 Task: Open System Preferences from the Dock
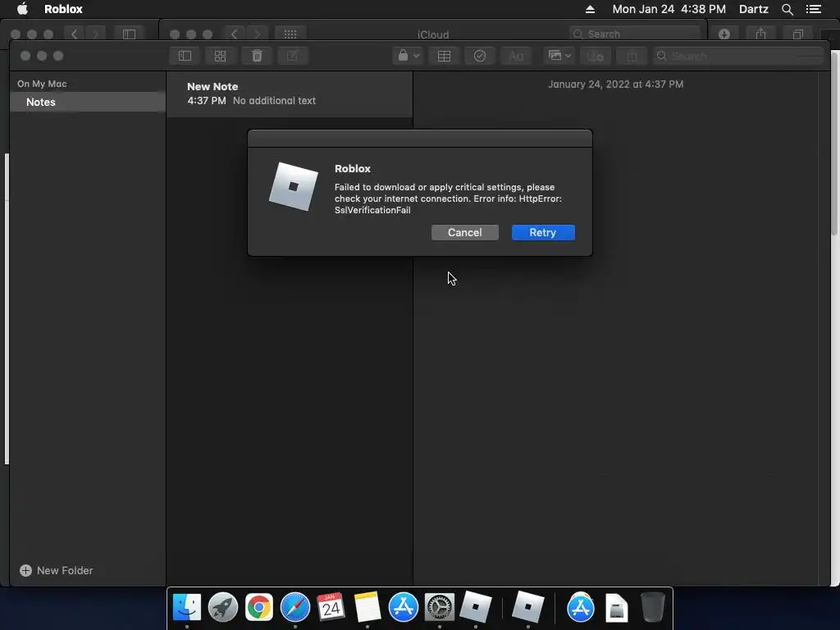coord(440,607)
